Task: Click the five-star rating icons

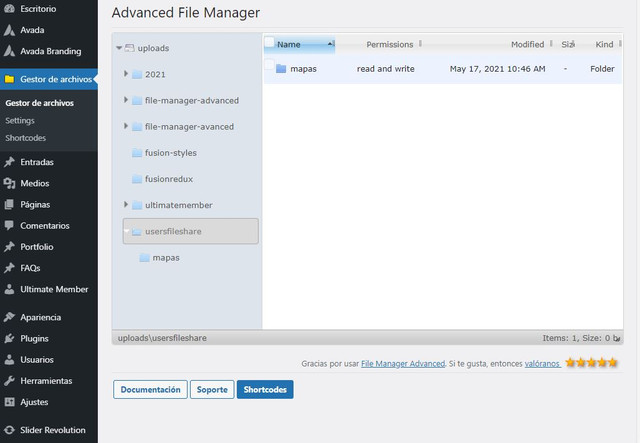Action: [591, 363]
